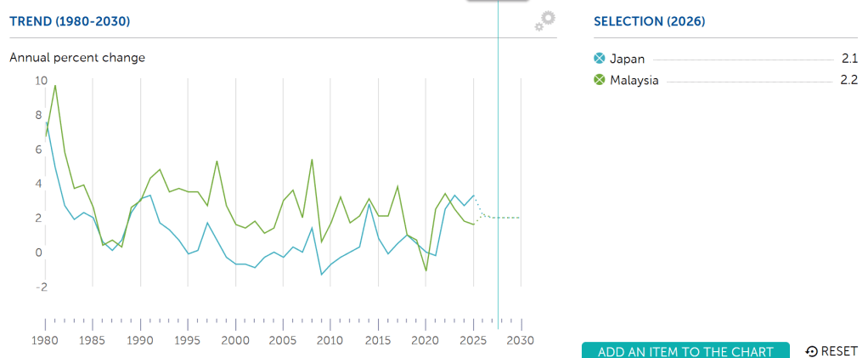The width and height of the screenshot is (868, 358).
Task: Reset the chart selection
Action: pos(831,351)
